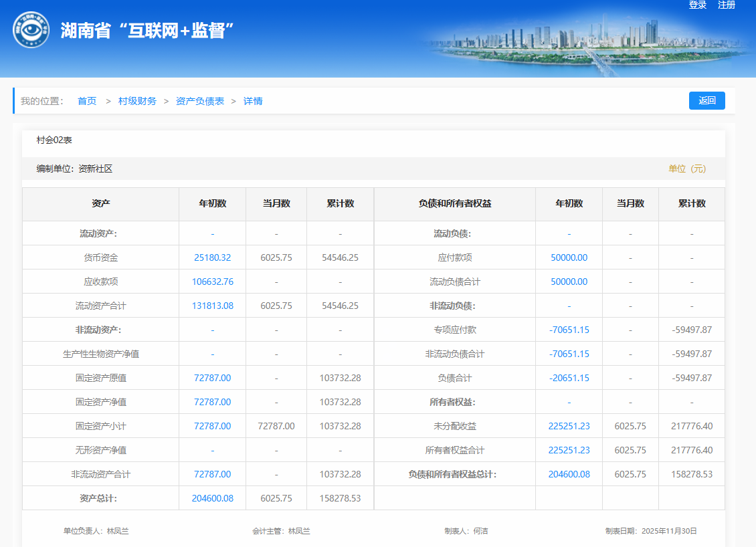Navigate to 资产负债表 breadcrumb

[x=200, y=101]
